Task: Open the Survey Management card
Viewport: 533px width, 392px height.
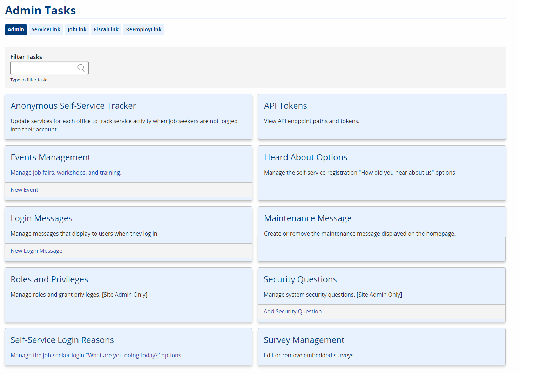Action: click(304, 340)
